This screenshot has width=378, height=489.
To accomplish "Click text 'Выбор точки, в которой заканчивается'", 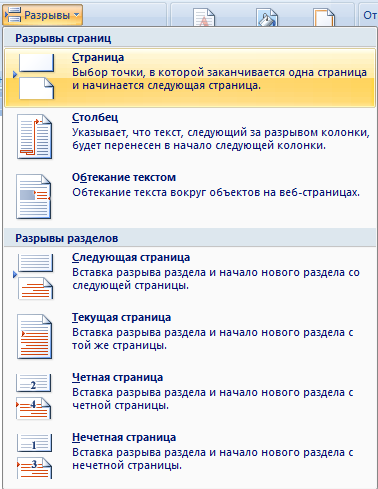I will pos(179,72).
